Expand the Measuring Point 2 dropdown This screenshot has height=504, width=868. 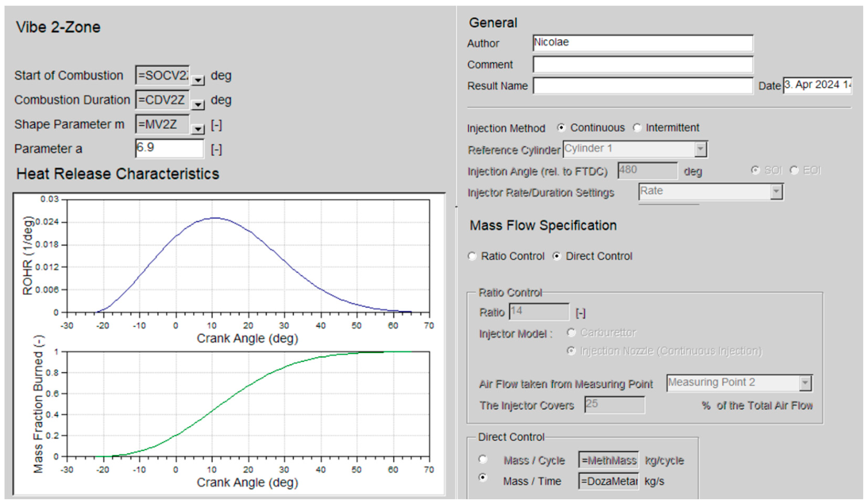tap(805, 383)
